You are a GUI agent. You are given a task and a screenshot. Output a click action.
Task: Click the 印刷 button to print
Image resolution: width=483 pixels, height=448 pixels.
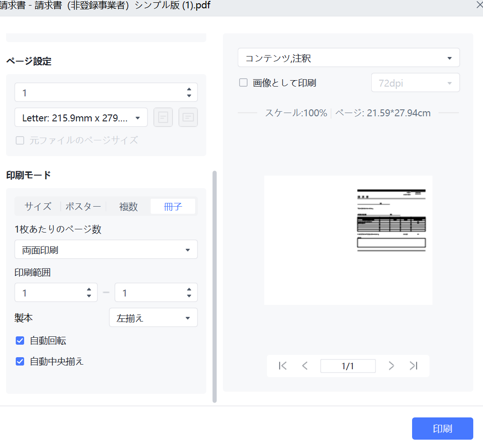pos(442,428)
